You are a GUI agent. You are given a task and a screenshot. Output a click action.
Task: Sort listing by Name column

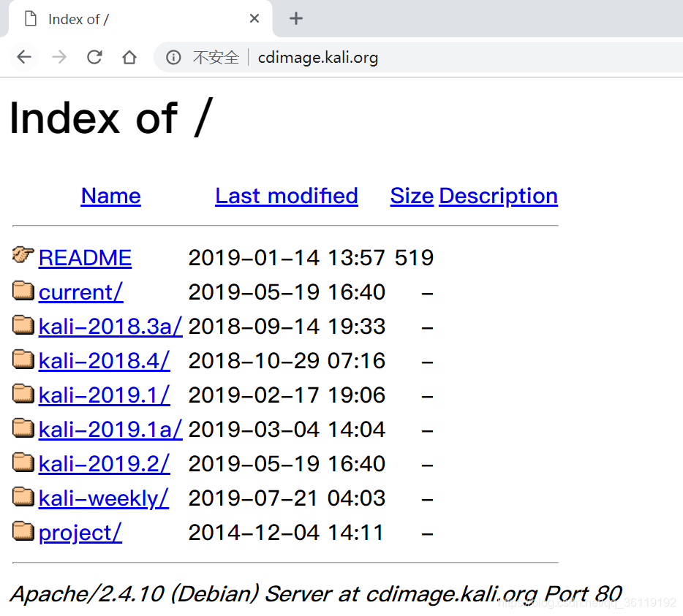pyautogui.click(x=110, y=196)
